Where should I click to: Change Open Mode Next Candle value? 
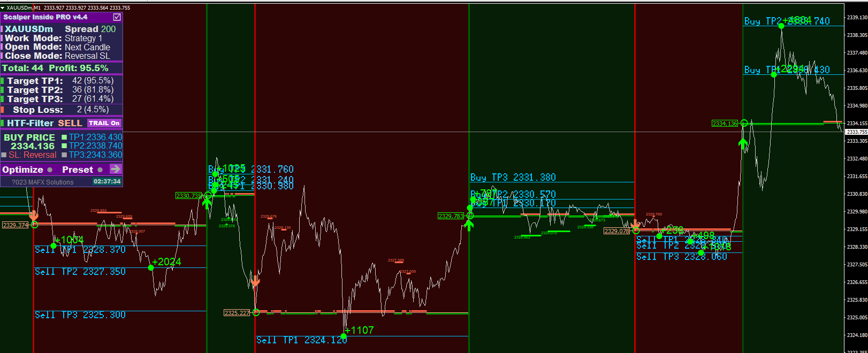point(87,47)
